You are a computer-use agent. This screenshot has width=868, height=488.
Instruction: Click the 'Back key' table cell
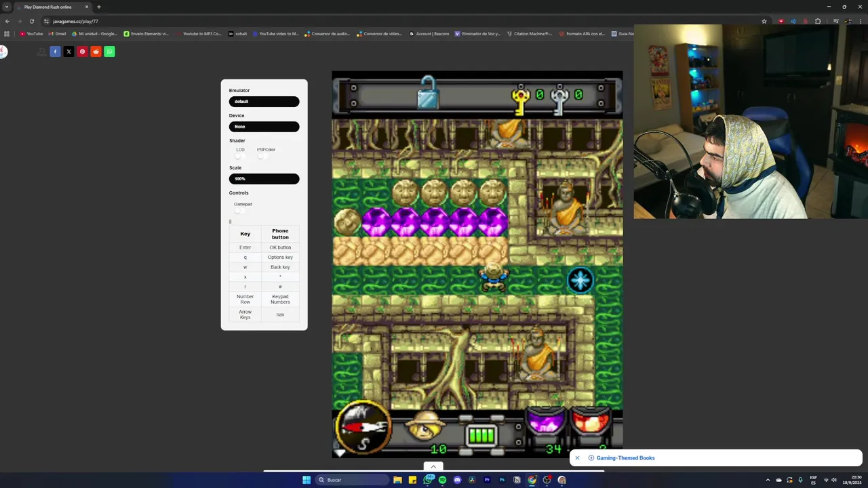[x=280, y=267]
